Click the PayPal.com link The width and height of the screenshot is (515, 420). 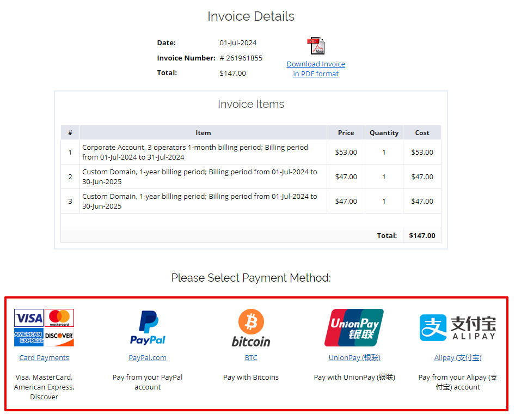click(148, 358)
